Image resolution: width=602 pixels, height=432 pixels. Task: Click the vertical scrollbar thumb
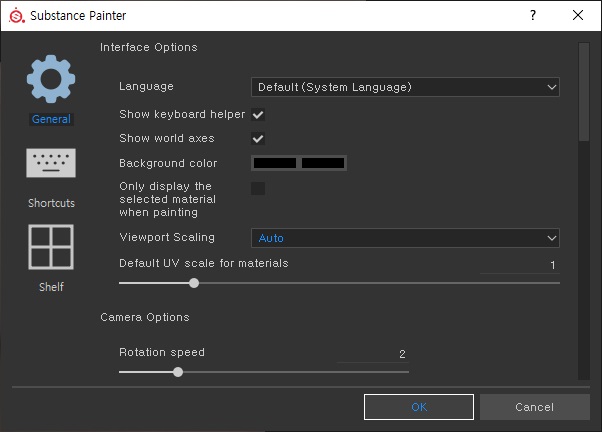click(x=584, y=92)
